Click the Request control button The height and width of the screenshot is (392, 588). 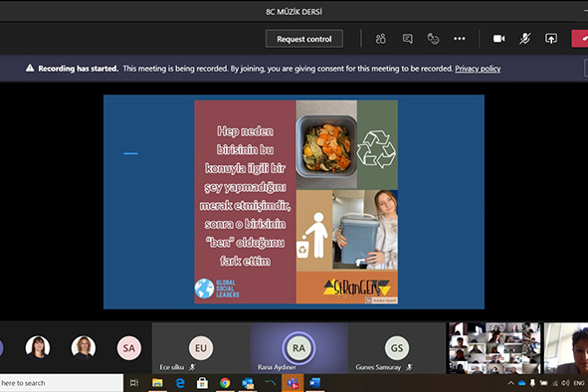tap(304, 39)
